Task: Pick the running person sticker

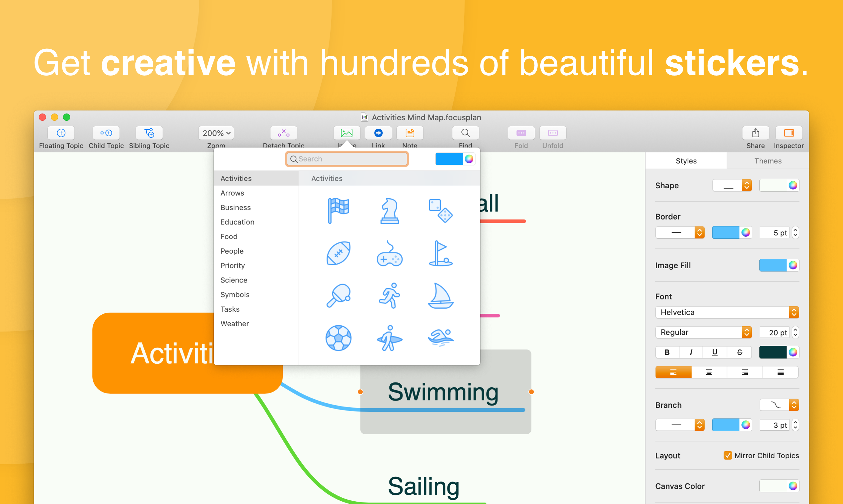Action: tap(390, 295)
